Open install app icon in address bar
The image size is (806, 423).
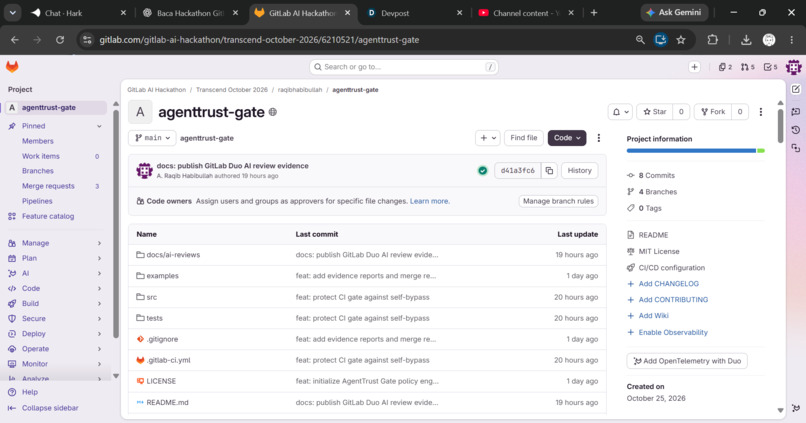(x=661, y=40)
